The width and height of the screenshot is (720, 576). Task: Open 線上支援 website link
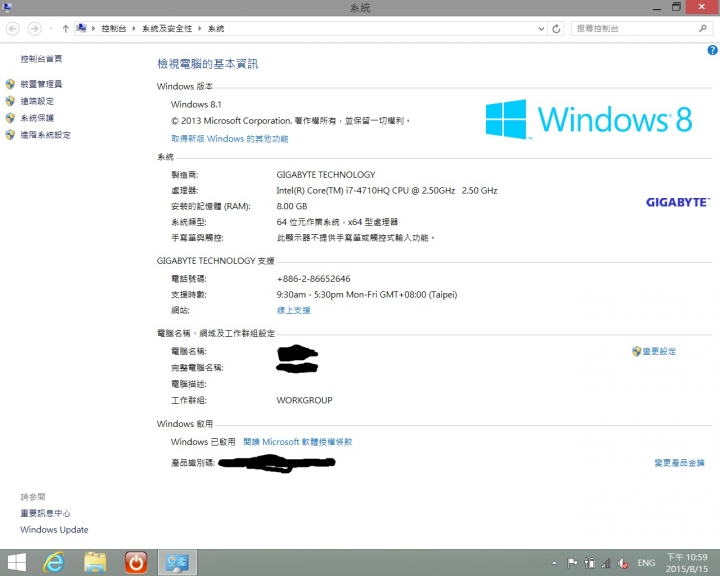pyautogui.click(x=293, y=311)
